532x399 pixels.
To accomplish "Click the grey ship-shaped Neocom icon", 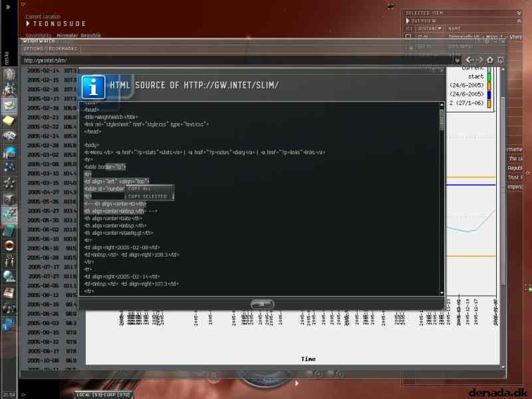I will (9, 137).
